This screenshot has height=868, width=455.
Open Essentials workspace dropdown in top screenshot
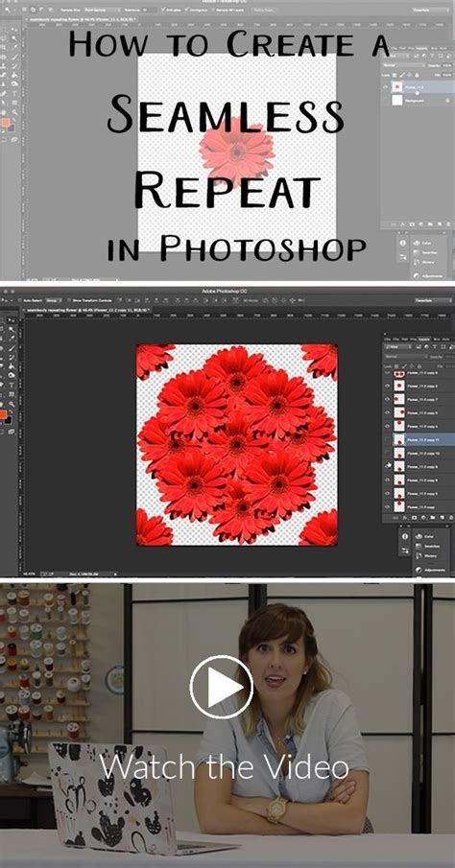click(431, 10)
